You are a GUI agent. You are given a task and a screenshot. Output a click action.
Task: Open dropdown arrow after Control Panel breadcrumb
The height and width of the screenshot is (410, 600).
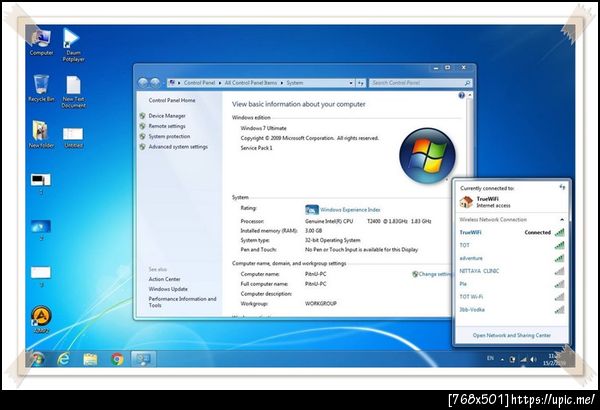point(220,83)
